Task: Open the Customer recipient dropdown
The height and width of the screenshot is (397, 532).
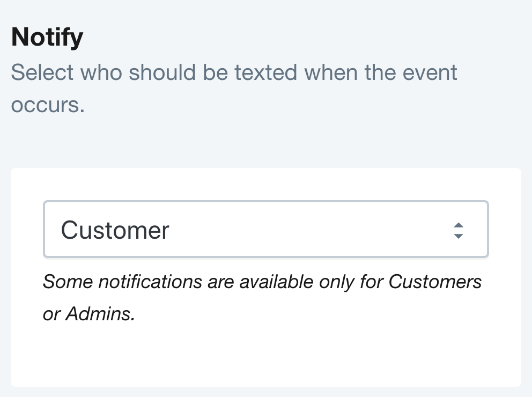Action: pos(266,229)
